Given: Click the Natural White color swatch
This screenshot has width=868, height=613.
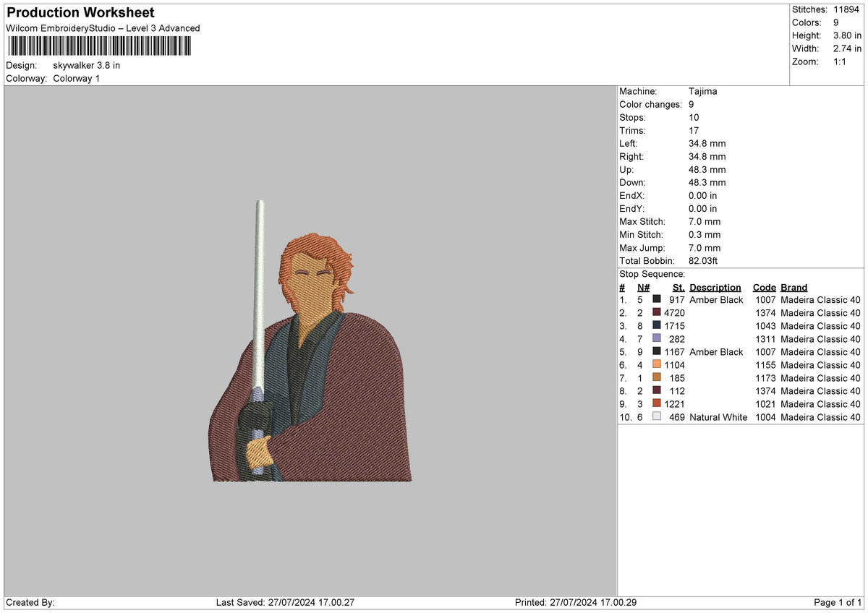Looking at the screenshot, I should [x=657, y=417].
